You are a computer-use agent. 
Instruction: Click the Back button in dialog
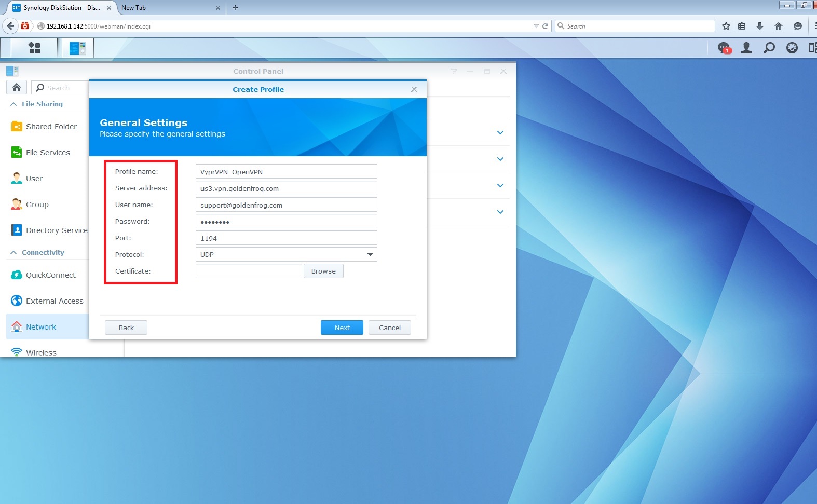click(x=126, y=328)
